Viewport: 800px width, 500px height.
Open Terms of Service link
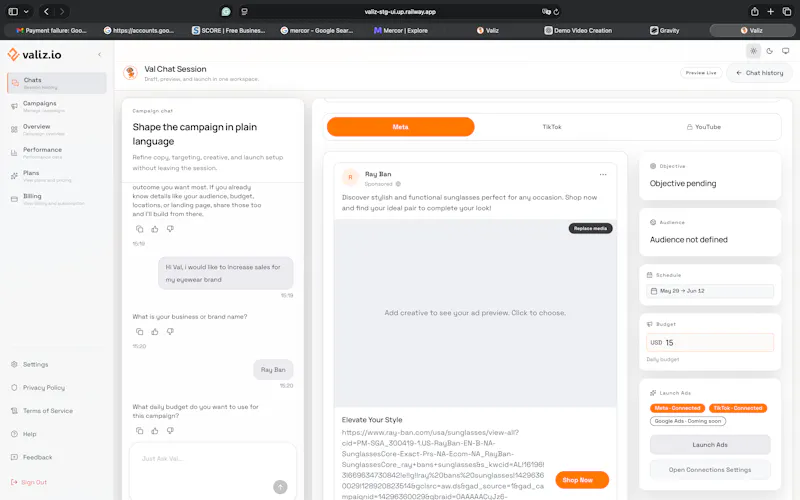42,411
